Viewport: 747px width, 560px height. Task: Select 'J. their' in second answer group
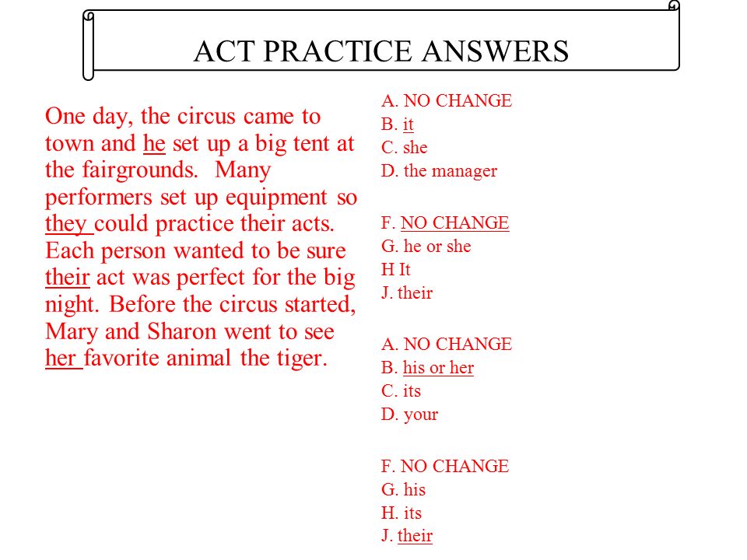[x=407, y=293]
